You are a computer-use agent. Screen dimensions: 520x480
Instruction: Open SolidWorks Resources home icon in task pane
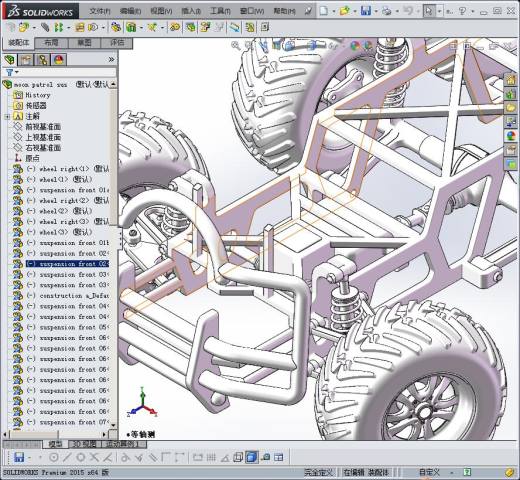[x=511, y=80]
